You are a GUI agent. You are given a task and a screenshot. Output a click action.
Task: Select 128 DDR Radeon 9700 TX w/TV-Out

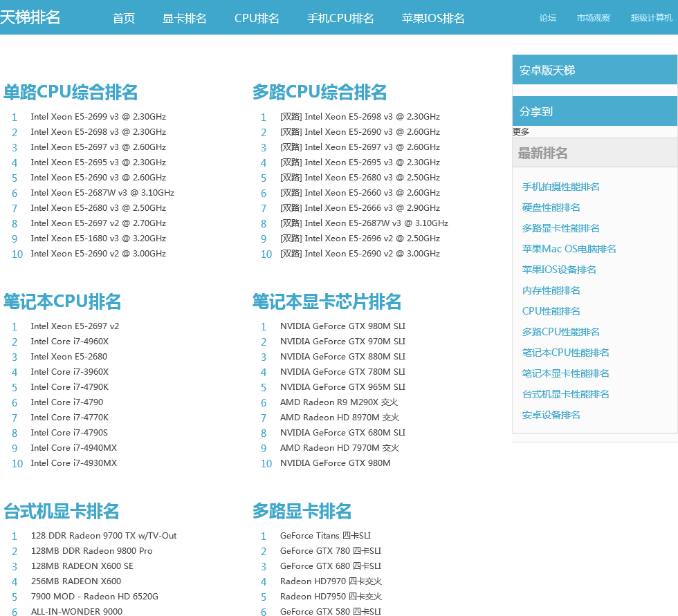click(x=104, y=536)
